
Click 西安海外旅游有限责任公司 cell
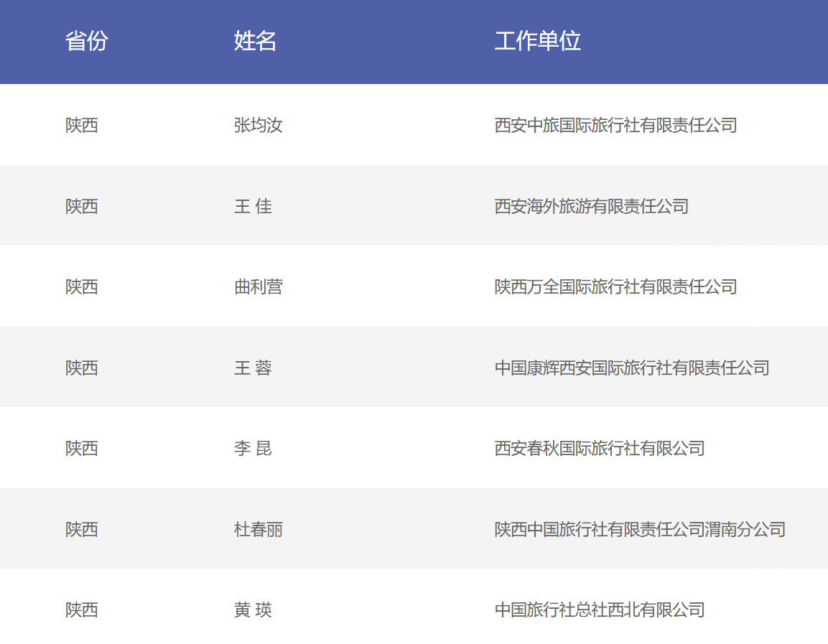[592, 206]
